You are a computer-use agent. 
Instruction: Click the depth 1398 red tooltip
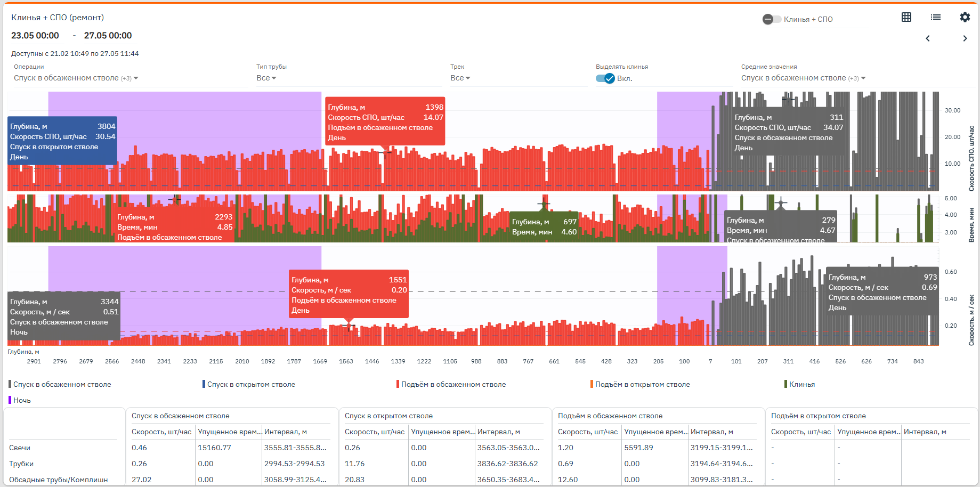point(385,121)
